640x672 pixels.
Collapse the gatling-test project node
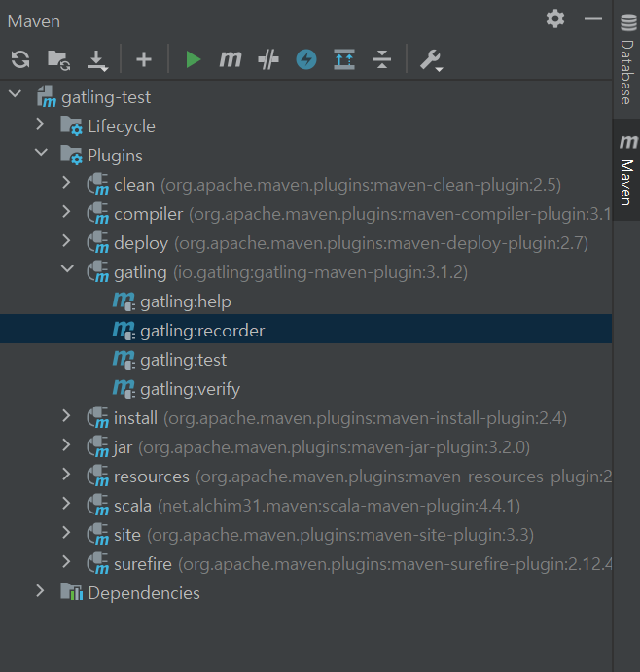(x=15, y=94)
